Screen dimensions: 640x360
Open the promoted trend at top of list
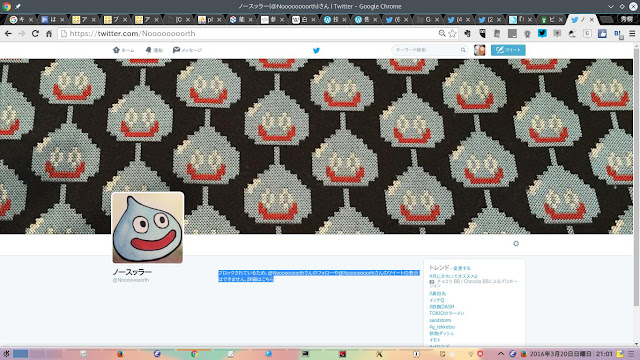(x=453, y=276)
